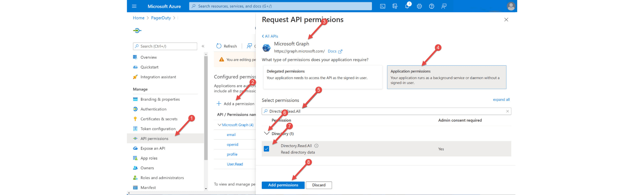
Task: Click the Admin consent required column header
Action: coord(460,120)
